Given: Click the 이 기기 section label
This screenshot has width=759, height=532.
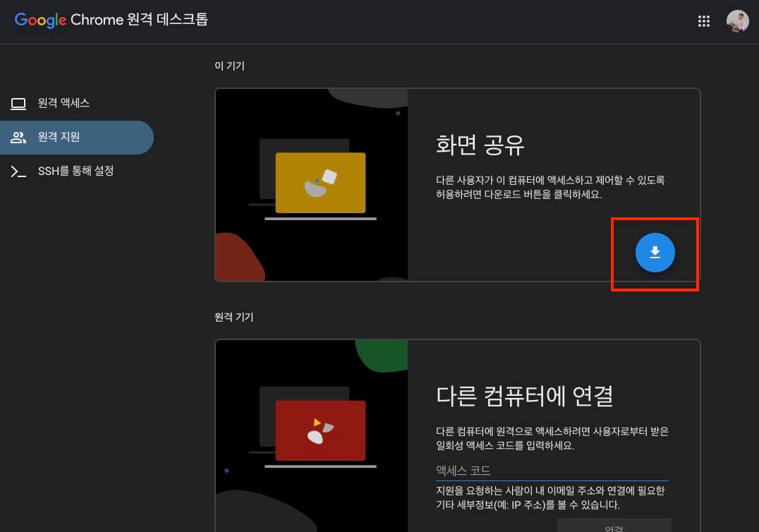Looking at the screenshot, I should [x=229, y=66].
